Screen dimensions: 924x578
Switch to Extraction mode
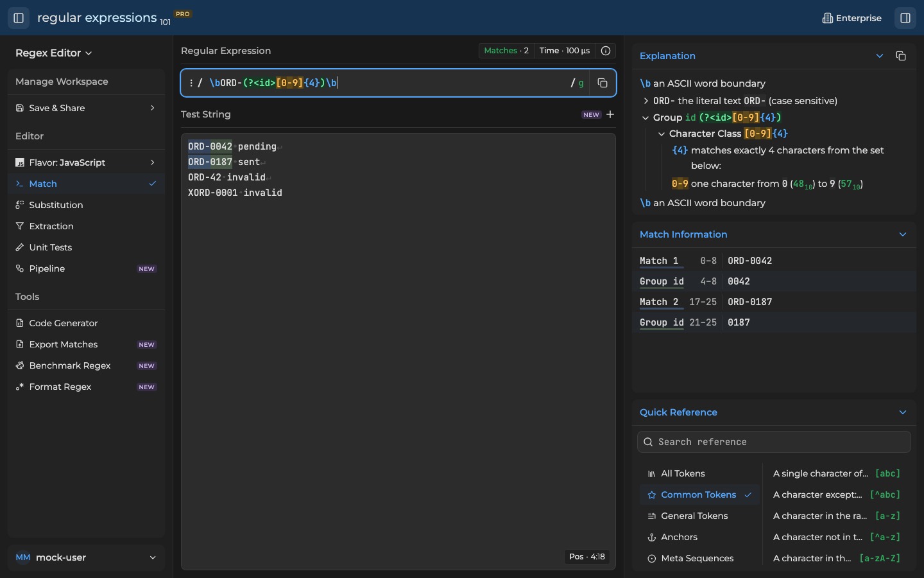click(x=86, y=226)
